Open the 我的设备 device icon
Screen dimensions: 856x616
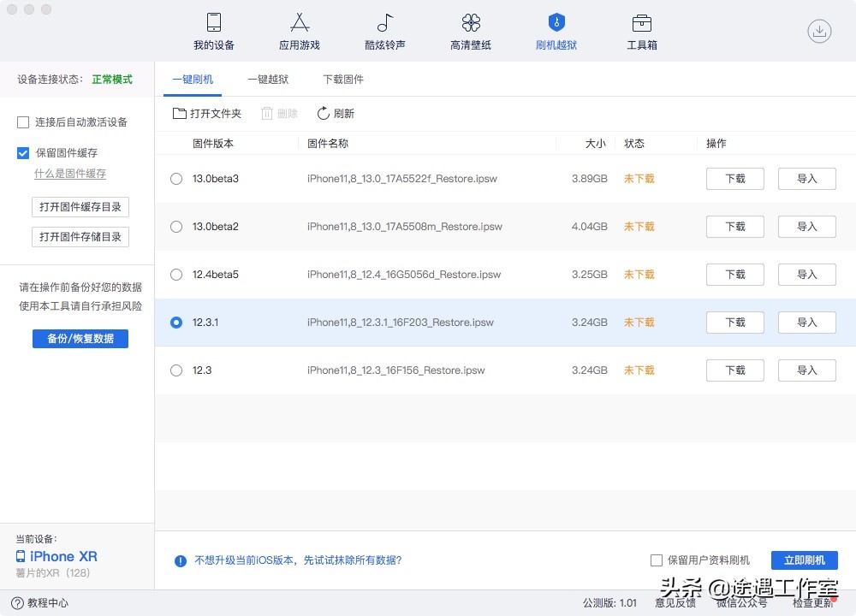click(213, 31)
